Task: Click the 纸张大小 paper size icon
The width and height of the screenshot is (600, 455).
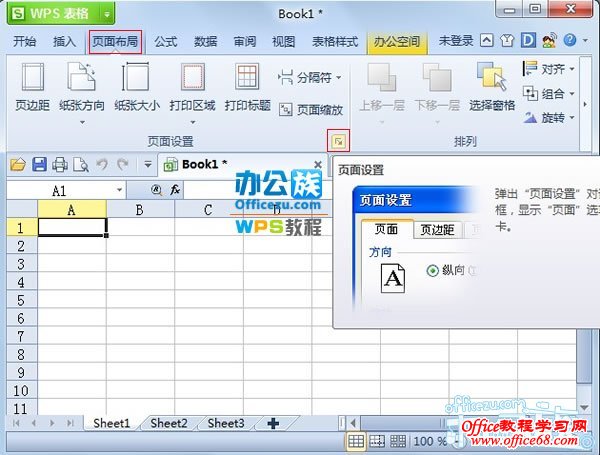Action: (137, 78)
